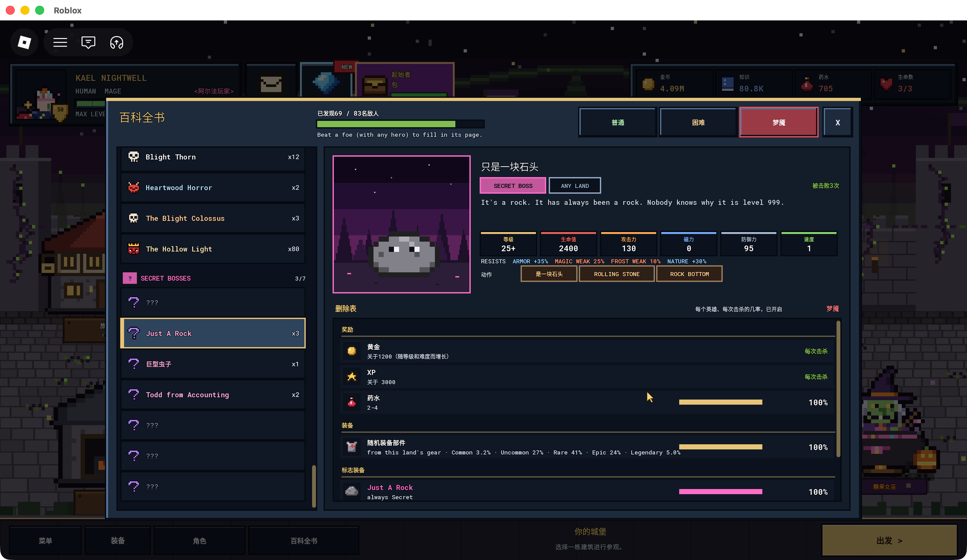Open the 角色 bottom button
This screenshot has width=967, height=560.
(x=199, y=541)
